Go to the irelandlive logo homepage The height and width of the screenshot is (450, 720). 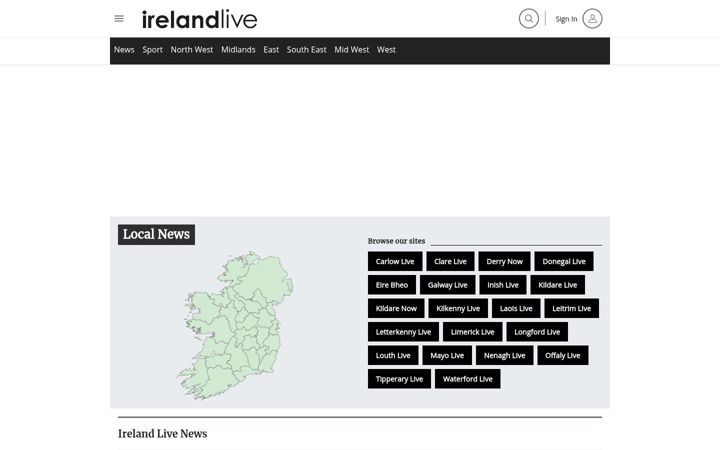point(199,19)
